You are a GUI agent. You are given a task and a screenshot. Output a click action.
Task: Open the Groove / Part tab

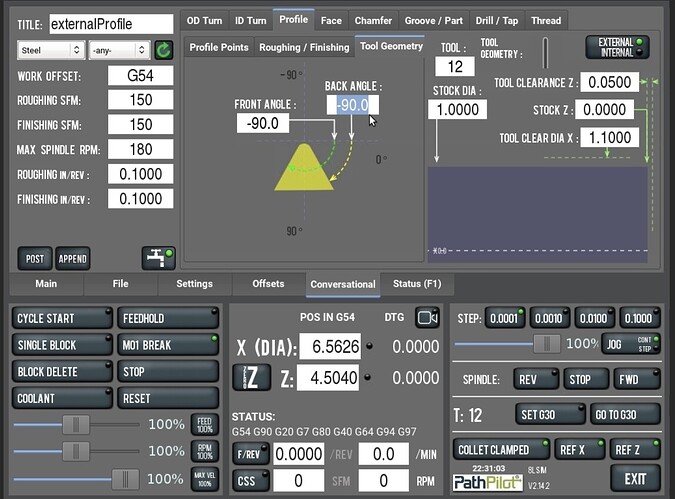(434, 21)
